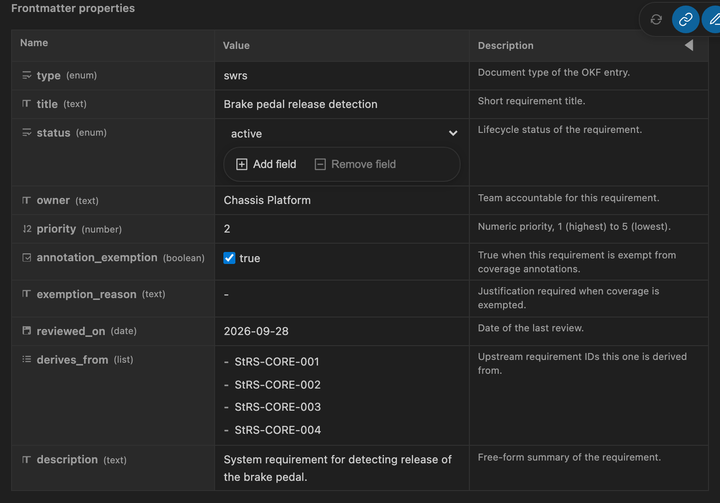
Task: Click the exemption_reason value dash
Action: point(226,294)
